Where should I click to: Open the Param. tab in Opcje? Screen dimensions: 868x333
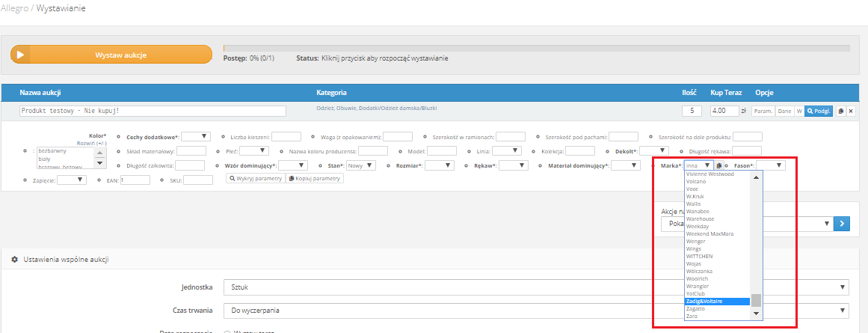click(763, 111)
